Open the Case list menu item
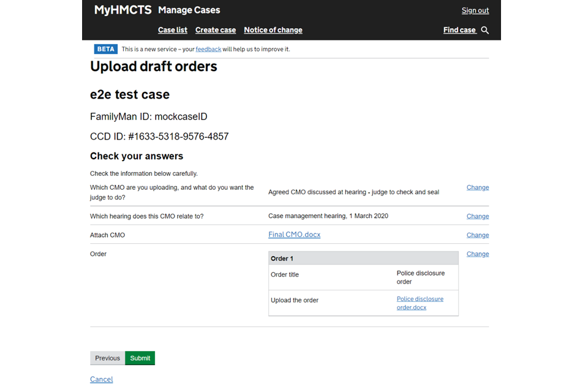This screenshot has height=392, width=588. [172, 30]
